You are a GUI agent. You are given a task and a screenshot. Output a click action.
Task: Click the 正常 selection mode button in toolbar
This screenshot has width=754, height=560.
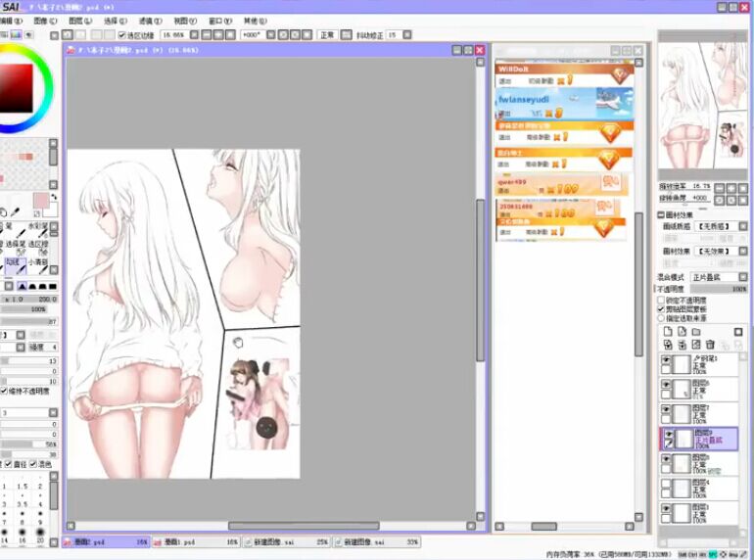[327, 34]
